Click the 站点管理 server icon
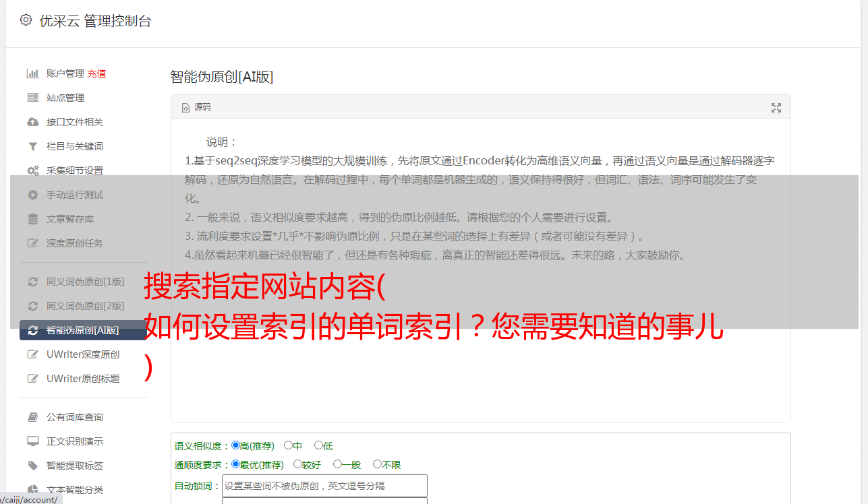 [x=32, y=98]
